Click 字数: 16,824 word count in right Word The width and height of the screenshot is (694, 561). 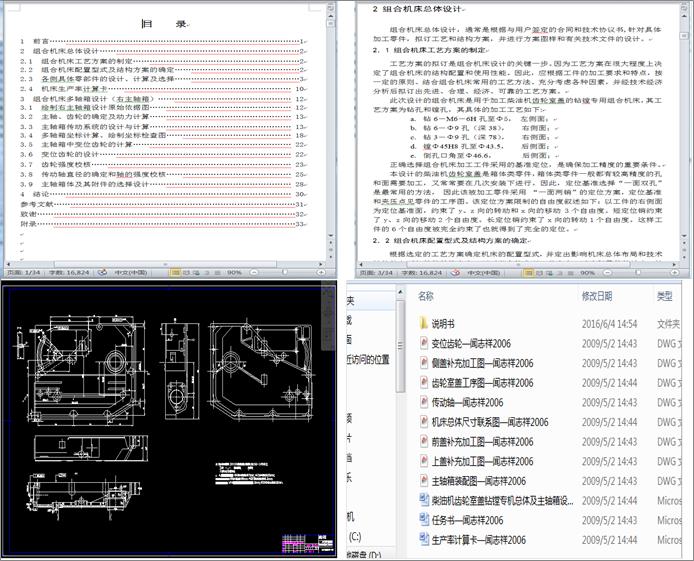click(x=422, y=273)
